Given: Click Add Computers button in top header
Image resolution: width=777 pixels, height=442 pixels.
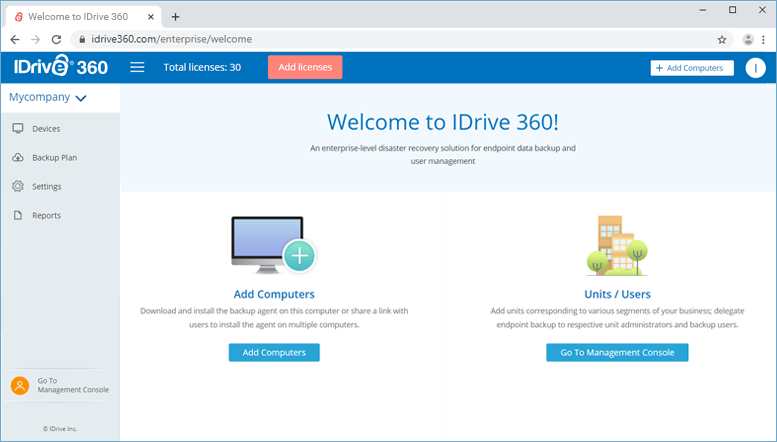Looking at the screenshot, I should (x=692, y=68).
